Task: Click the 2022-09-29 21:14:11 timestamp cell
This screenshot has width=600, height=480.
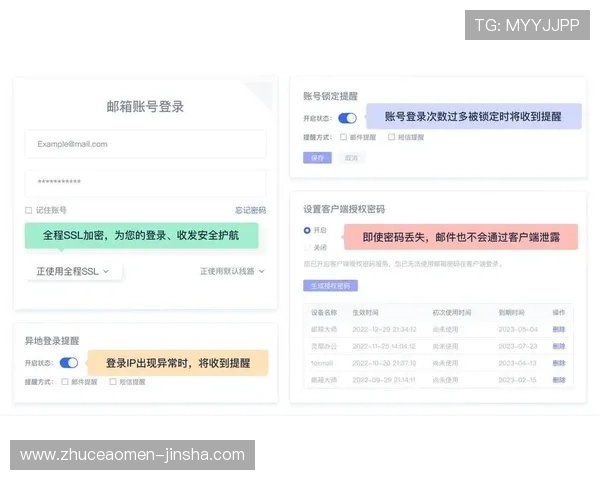Action: 384,380
